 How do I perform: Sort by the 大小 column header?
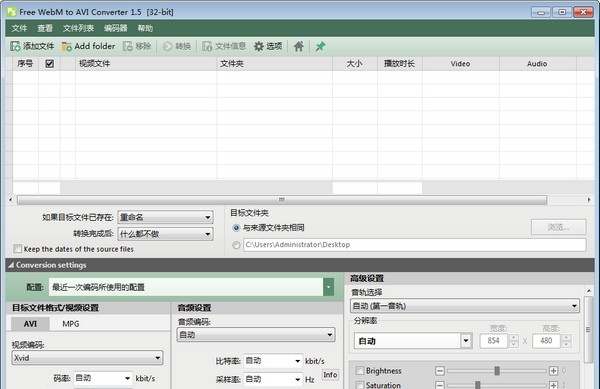pyautogui.click(x=355, y=63)
